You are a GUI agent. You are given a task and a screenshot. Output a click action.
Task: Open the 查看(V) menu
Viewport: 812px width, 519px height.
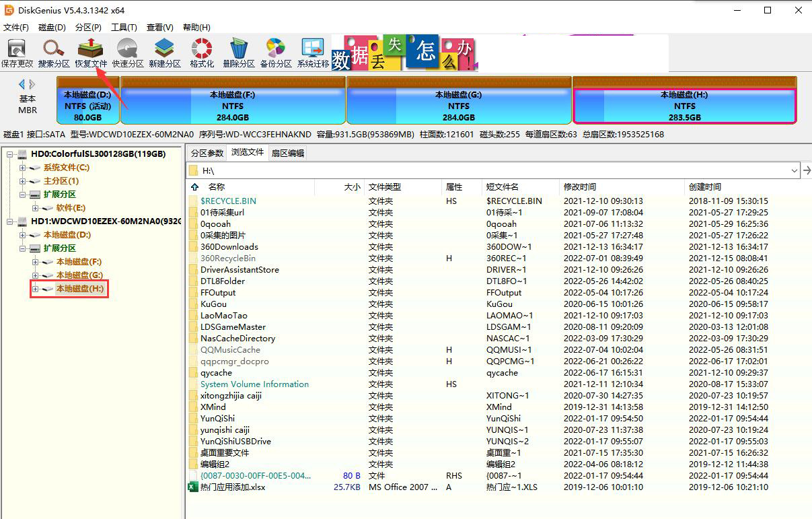[x=160, y=28]
